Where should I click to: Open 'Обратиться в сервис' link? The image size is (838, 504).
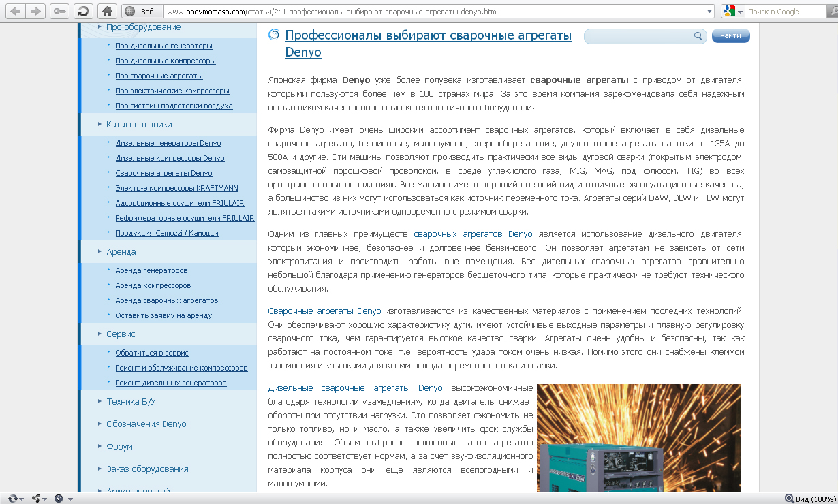point(152,353)
